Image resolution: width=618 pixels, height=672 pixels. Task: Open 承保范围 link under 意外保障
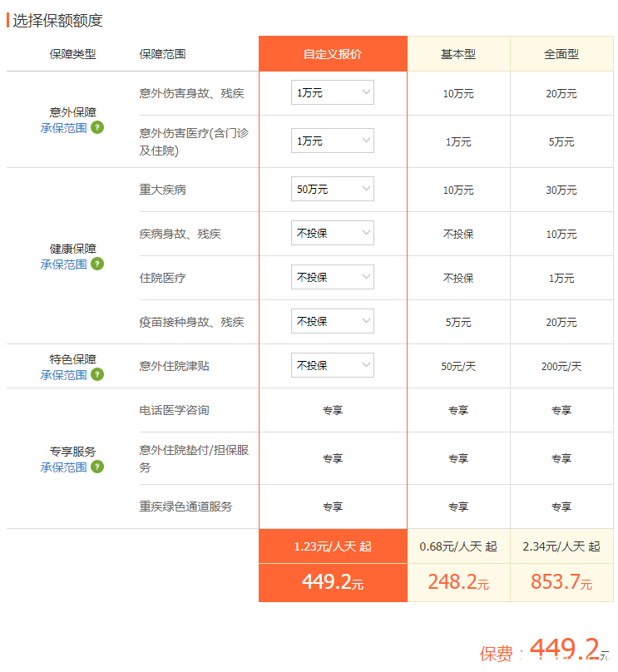[x=63, y=128]
